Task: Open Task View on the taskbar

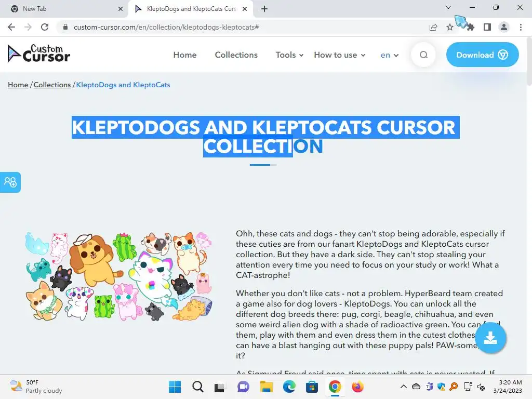Action: (x=220, y=387)
